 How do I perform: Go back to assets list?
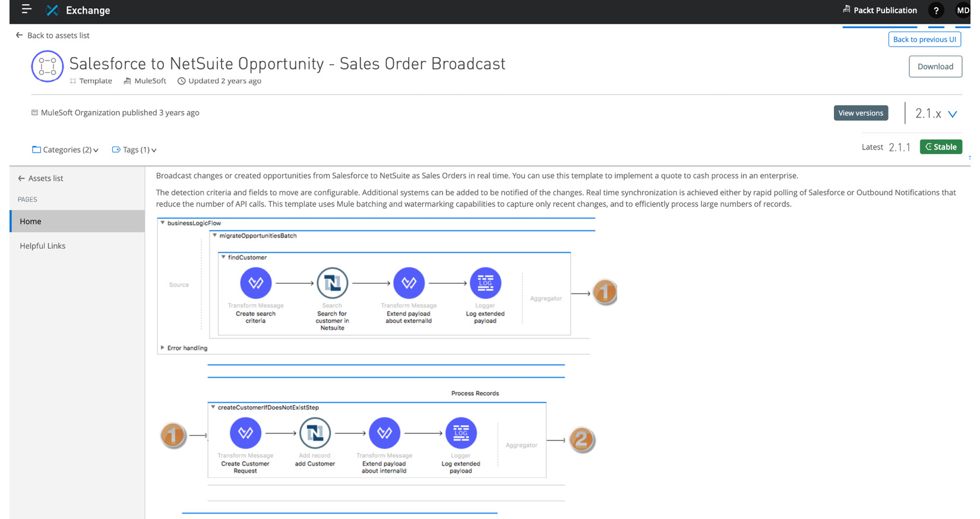point(52,35)
